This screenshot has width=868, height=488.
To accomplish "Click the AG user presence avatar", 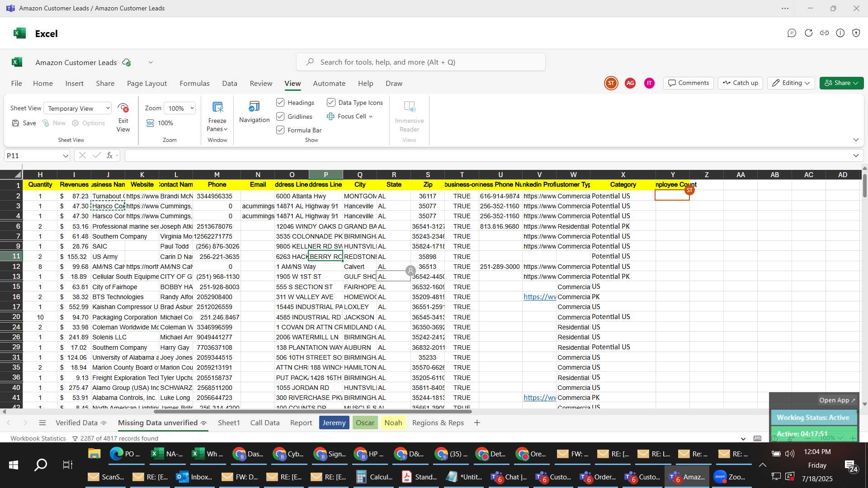I will [x=630, y=83].
